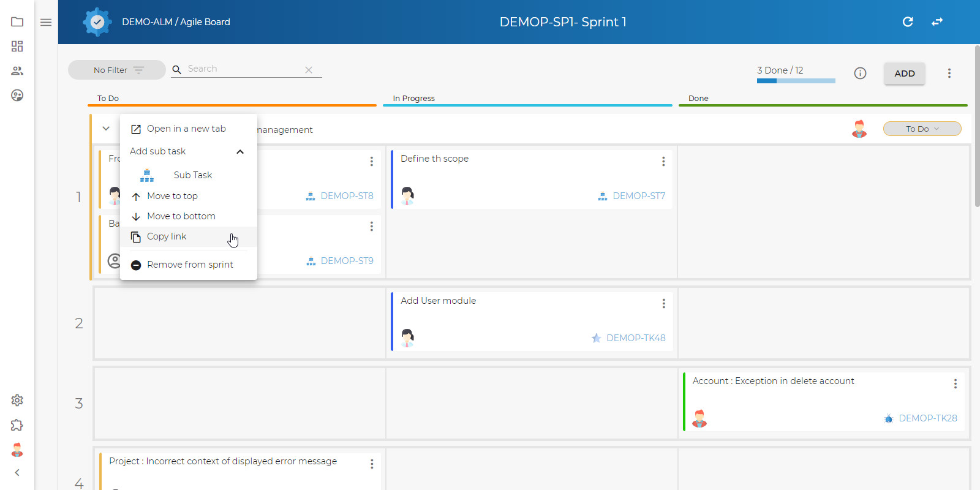
Task: Open the dashboard grid icon in sidebar
Action: 17,47
